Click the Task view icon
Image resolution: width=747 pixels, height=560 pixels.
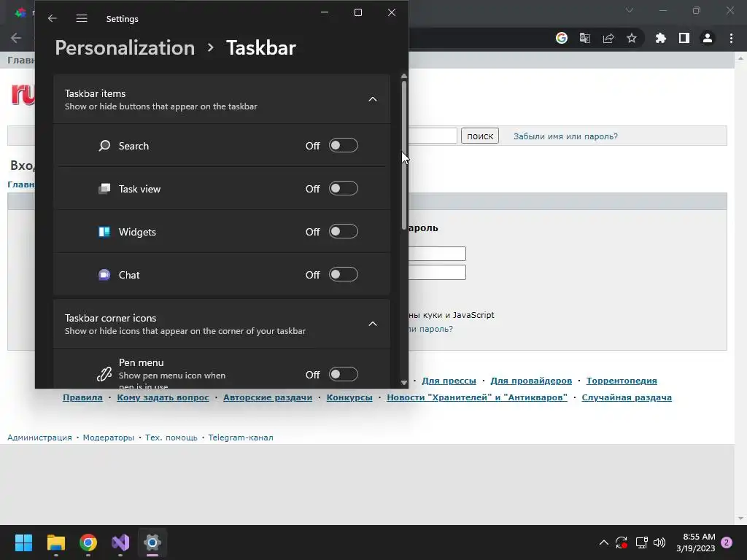[x=104, y=189]
